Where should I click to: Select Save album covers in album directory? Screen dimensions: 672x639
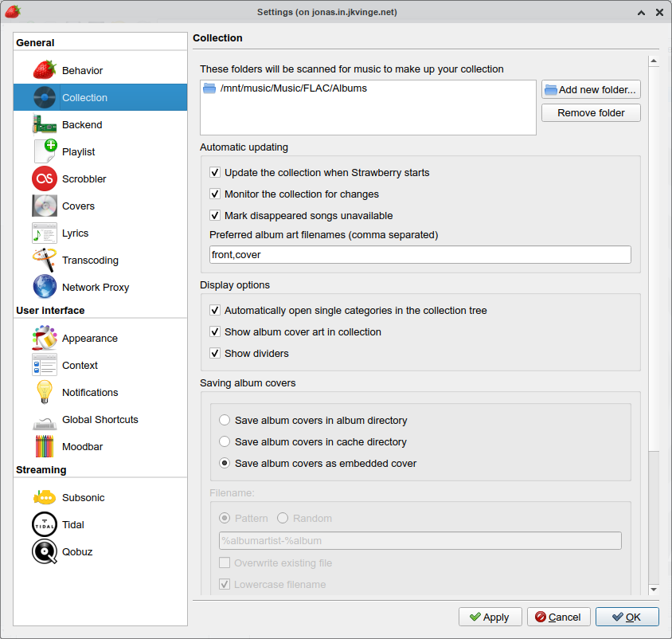tap(225, 420)
